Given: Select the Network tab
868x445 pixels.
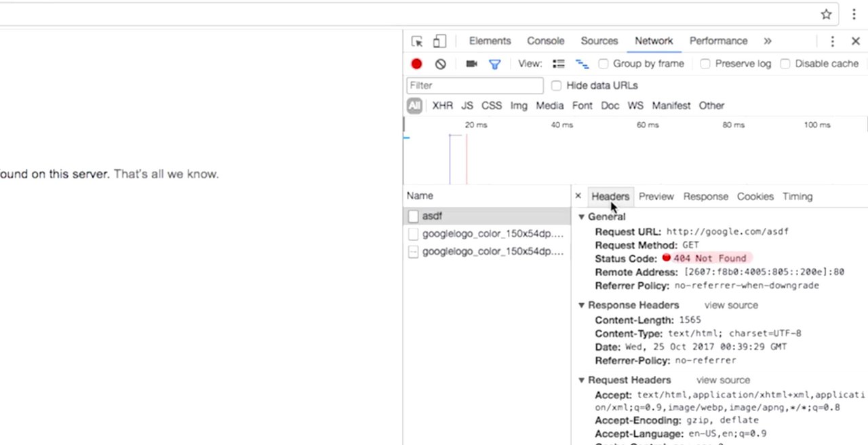Looking at the screenshot, I should coord(654,41).
